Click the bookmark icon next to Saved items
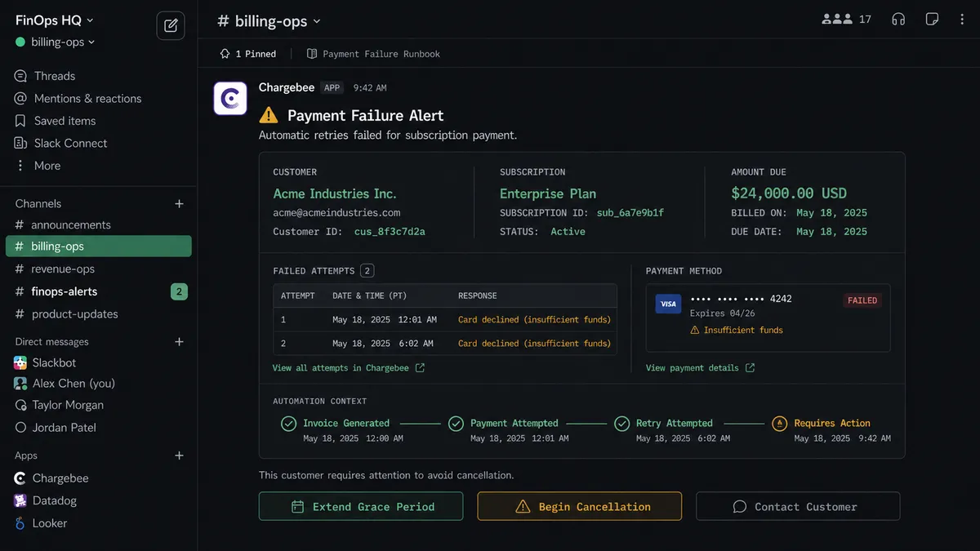Viewport: 980px width, 551px height. pyautogui.click(x=21, y=121)
